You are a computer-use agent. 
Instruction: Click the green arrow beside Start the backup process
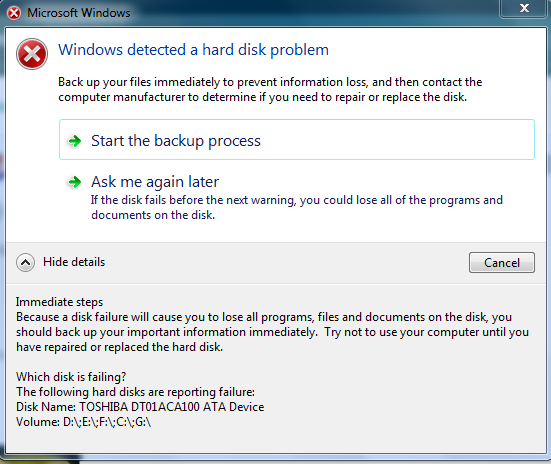[74, 141]
